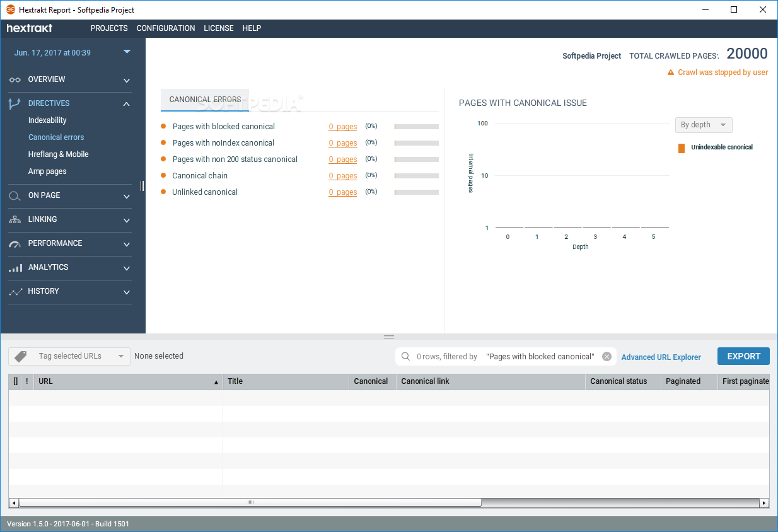Click the progress bar for blocked canonical

417,127
